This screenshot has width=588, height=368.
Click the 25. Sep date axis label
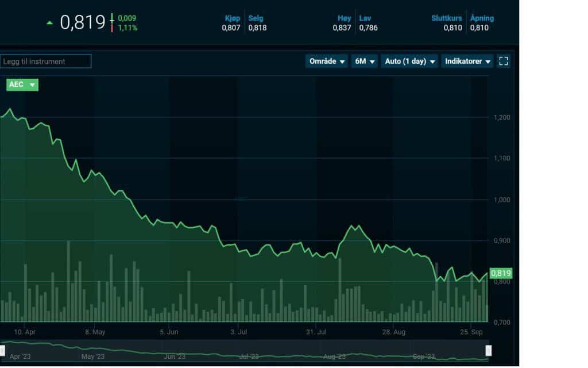[x=471, y=332]
